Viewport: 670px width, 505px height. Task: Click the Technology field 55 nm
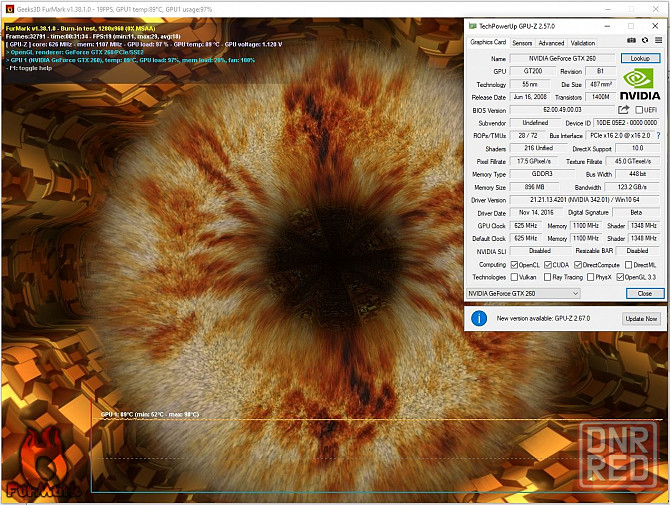click(x=530, y=84)
